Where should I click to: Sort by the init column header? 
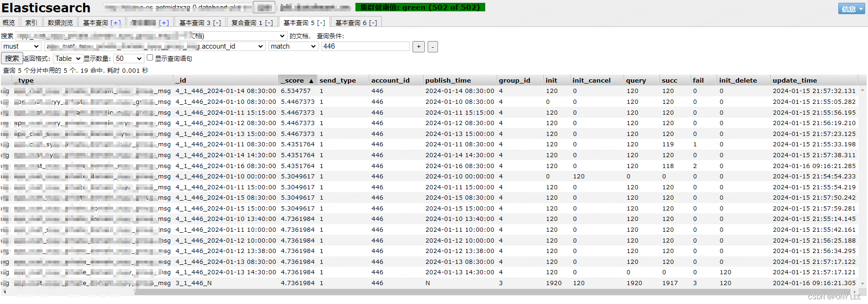pyautogui.click(x=556, y=80)
